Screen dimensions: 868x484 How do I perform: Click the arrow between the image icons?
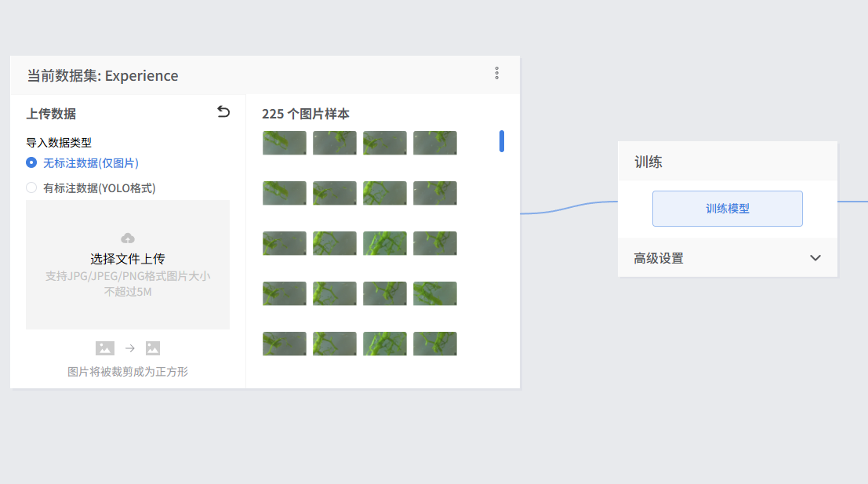(x=130, y=348)
